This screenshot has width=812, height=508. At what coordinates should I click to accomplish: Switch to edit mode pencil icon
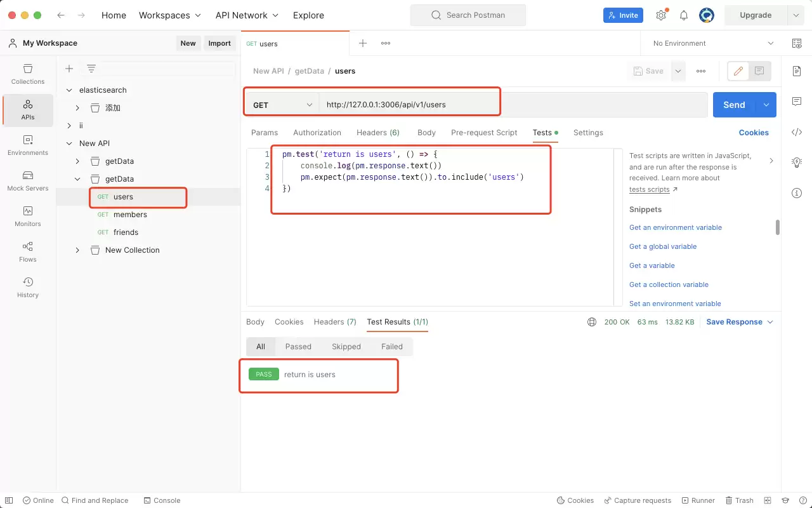pos(738,71)
